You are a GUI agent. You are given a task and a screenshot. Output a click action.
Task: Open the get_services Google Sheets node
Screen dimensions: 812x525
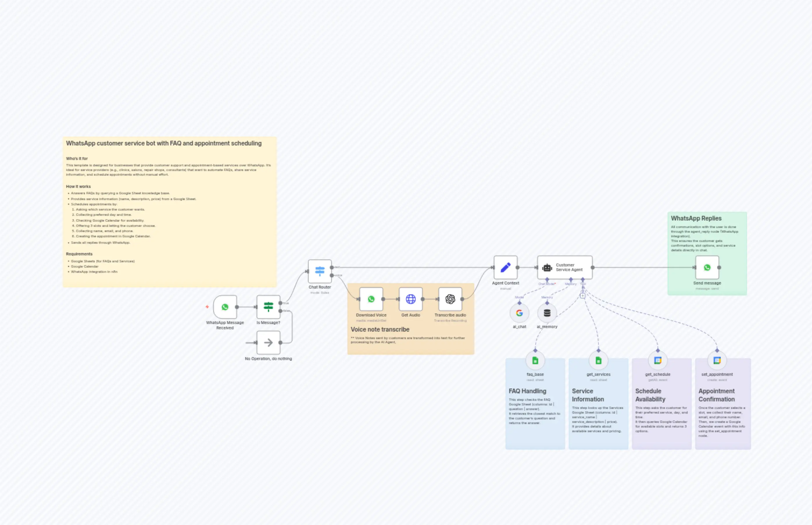click(598, 361)
